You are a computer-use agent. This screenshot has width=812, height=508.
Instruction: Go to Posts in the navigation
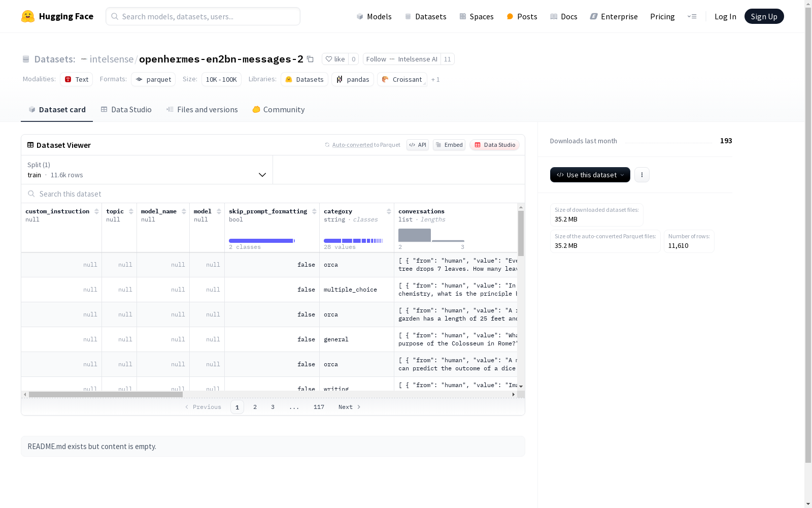click(522, 16)
